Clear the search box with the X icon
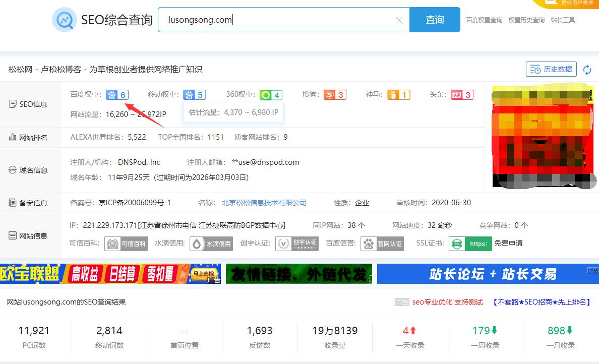599x364 pixels. pos(399,20)
